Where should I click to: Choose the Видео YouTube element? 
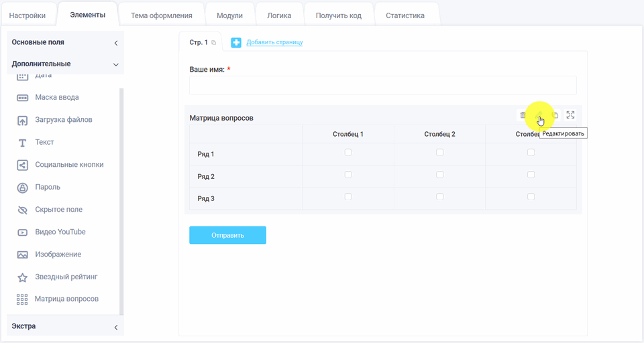[60, 232]
